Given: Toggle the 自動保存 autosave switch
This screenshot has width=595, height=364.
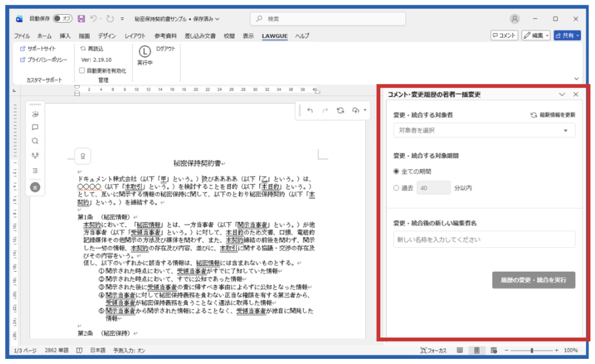Looking at the screenshot, I should 62,19.
